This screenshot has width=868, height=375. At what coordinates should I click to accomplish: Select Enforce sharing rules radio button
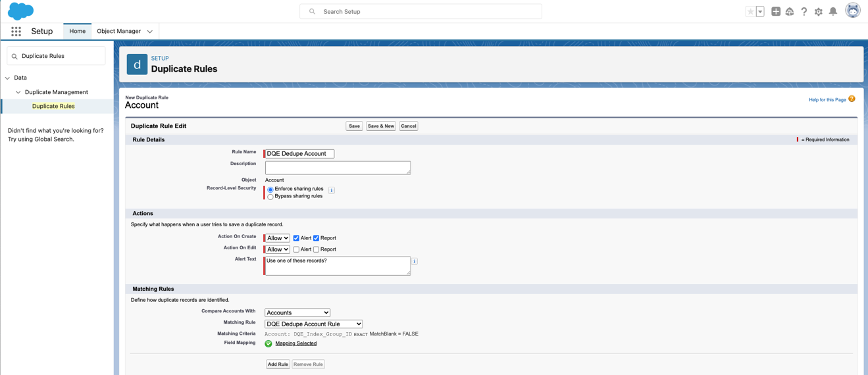[x=270, y=189]
